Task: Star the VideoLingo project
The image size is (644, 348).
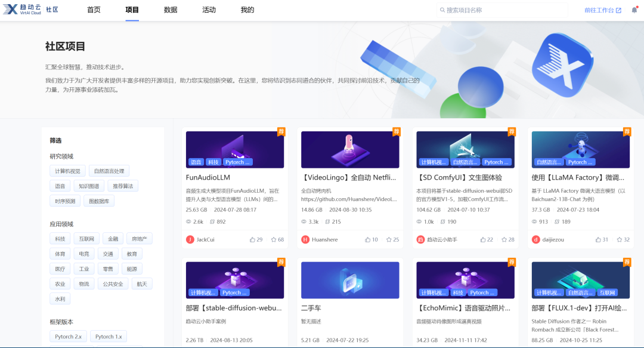Action: [389, 239]
